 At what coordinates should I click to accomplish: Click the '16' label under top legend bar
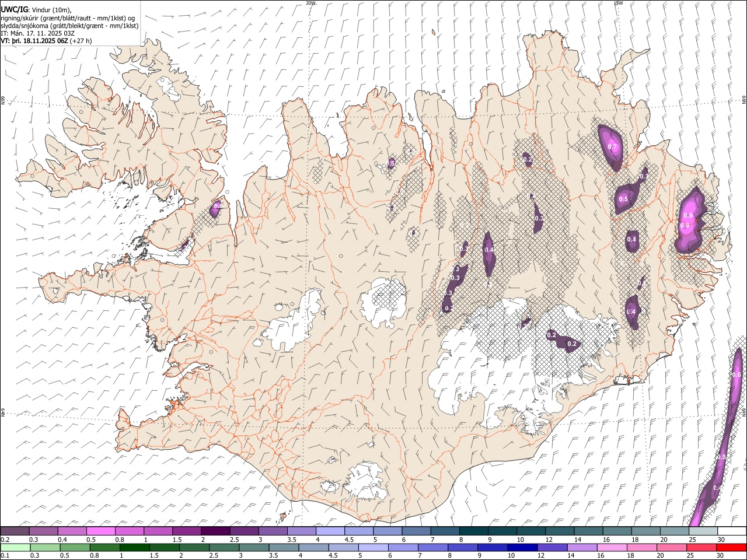pyautogui.click(x=606, y=539)
